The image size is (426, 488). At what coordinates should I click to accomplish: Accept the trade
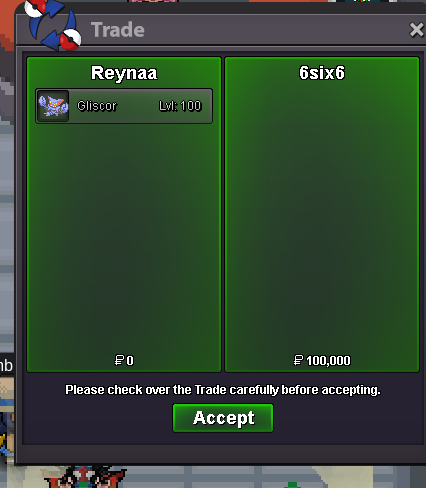(223, 418)
